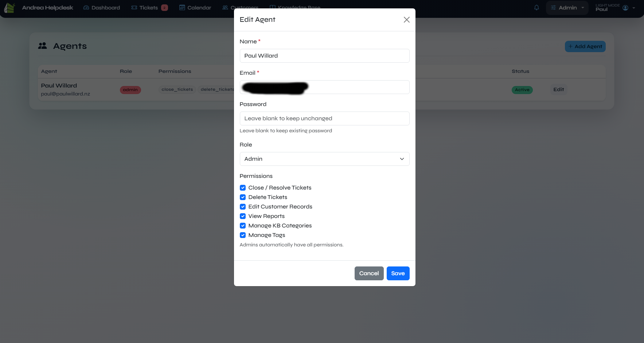Click the Tickets badge count icon
Image resolution: width=644 pixels, height=343 pixels.
coord(164,8)
